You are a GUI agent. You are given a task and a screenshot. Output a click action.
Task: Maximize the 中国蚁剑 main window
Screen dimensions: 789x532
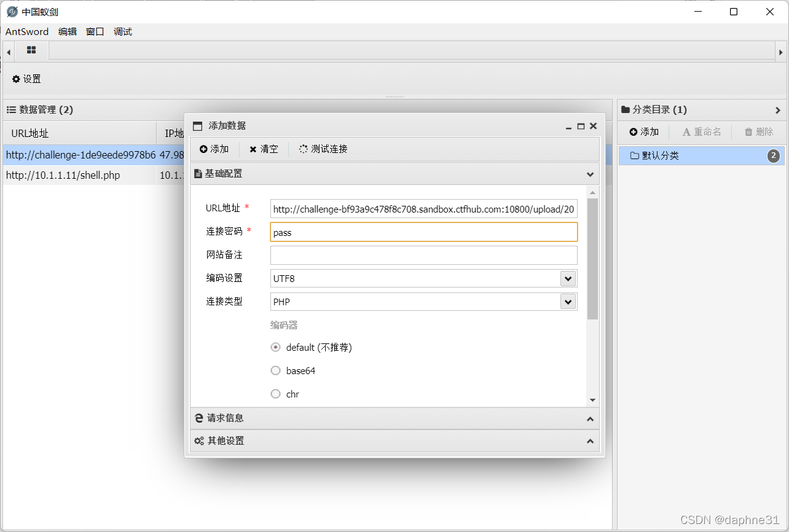click(x=734, y=12)
